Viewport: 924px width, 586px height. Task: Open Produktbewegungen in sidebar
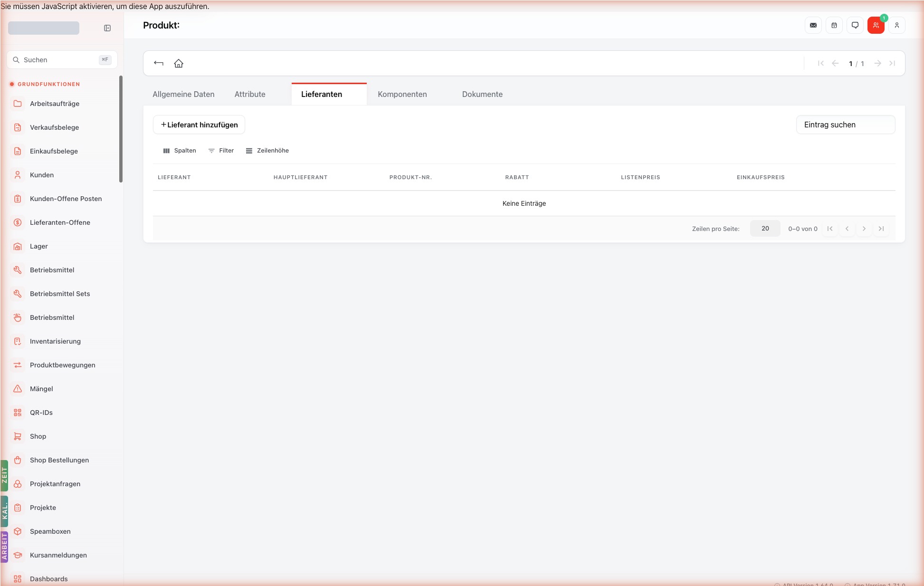click(62, 365)
